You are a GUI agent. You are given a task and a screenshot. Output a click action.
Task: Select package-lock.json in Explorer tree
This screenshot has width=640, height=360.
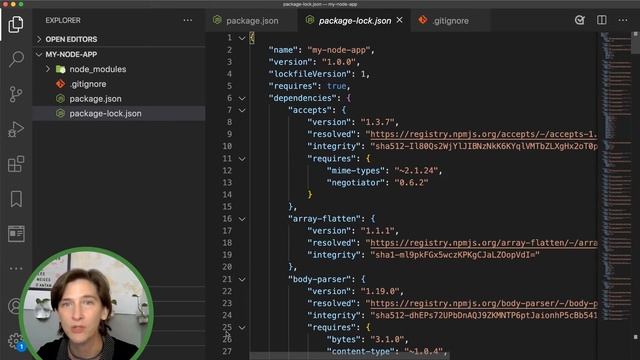pos(119,113)
